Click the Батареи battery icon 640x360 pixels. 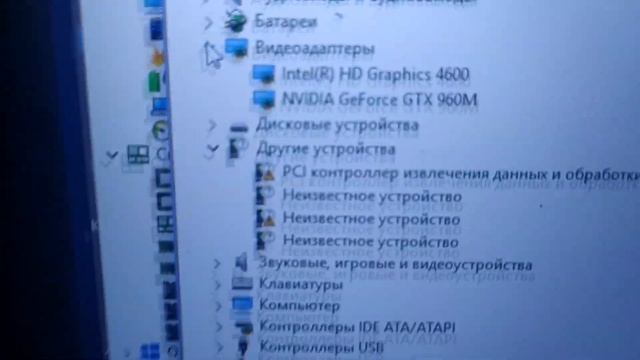(x=236, y=22)
